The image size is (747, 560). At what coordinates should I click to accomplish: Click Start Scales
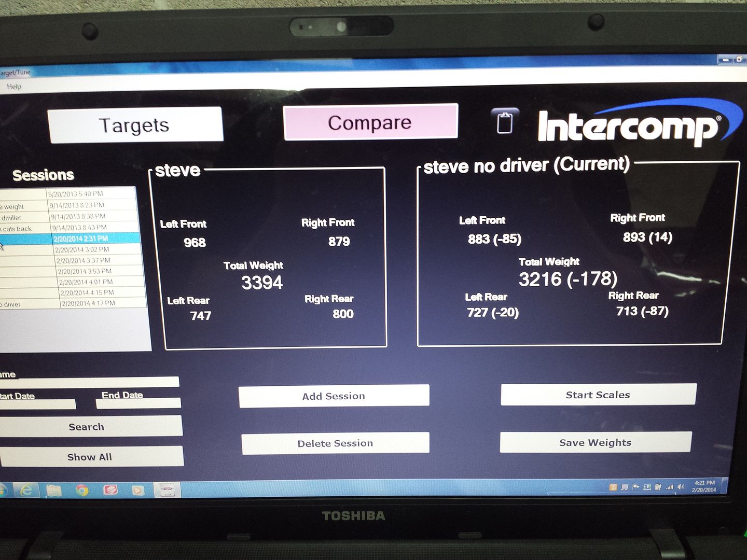[x=598, y=395]
